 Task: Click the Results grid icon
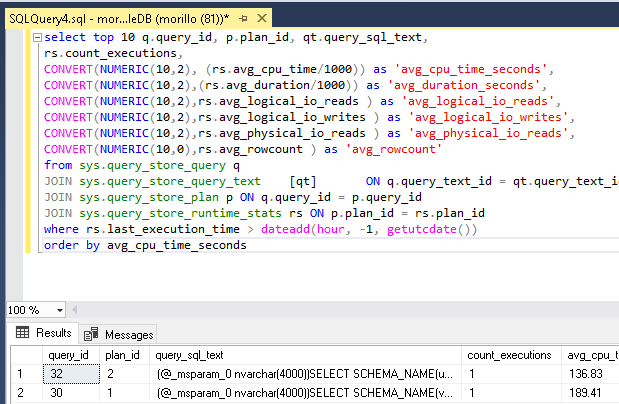click(x=23, y=333)
